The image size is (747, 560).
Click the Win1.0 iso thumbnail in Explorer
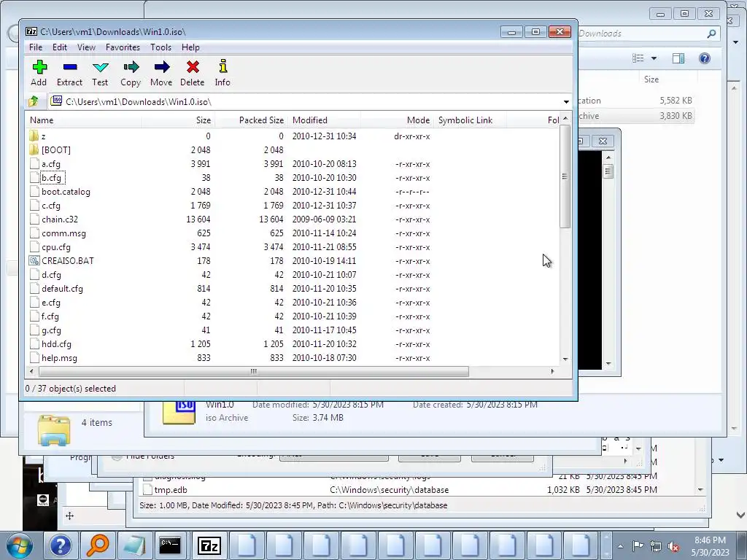(x=179, y=413)
